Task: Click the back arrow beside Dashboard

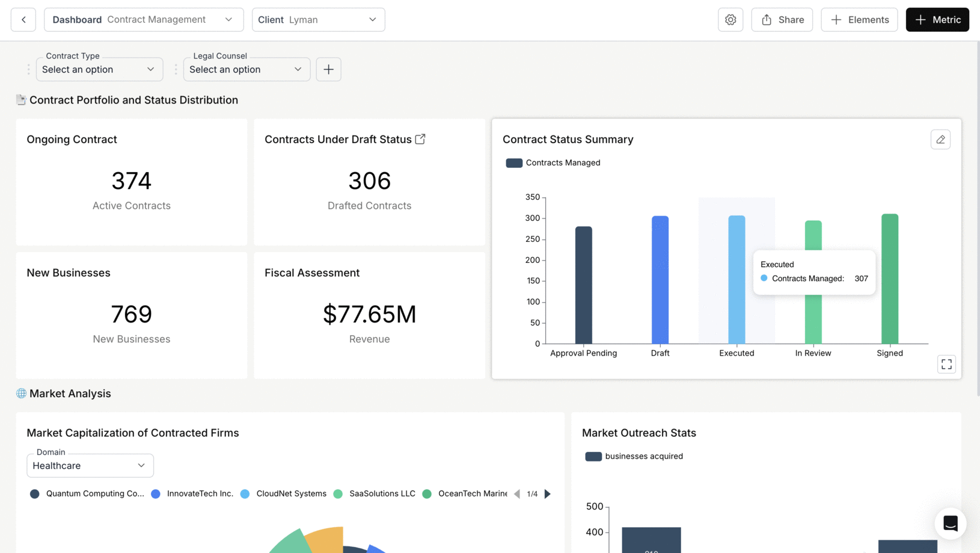Action: tap(23, 19)
